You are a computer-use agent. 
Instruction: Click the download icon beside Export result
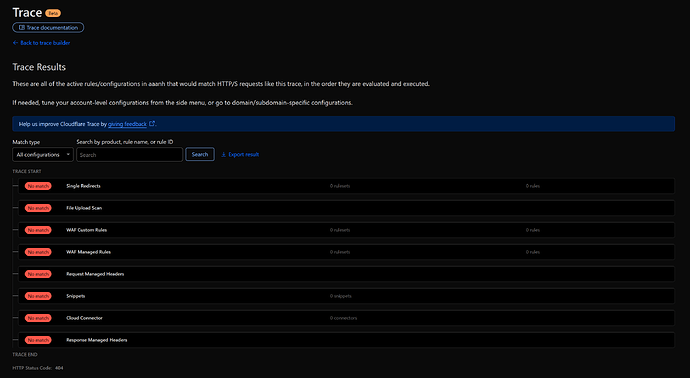click(224, 154)
